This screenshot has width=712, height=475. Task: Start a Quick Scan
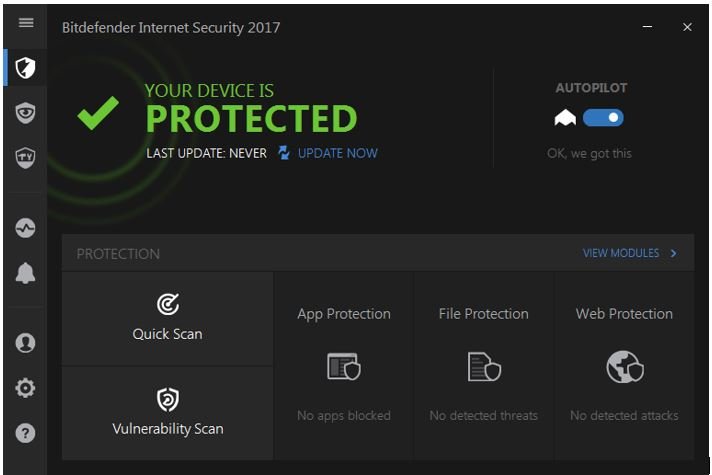[168, 319]
